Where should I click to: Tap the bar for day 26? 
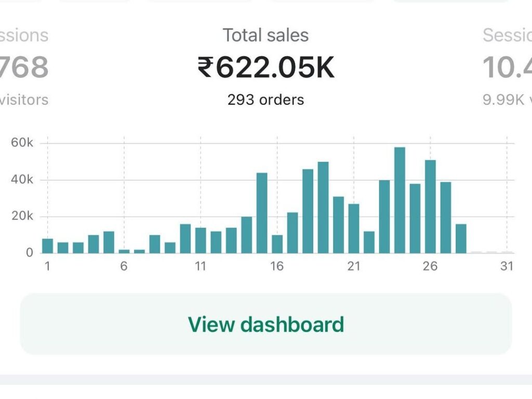pos(430,207)
